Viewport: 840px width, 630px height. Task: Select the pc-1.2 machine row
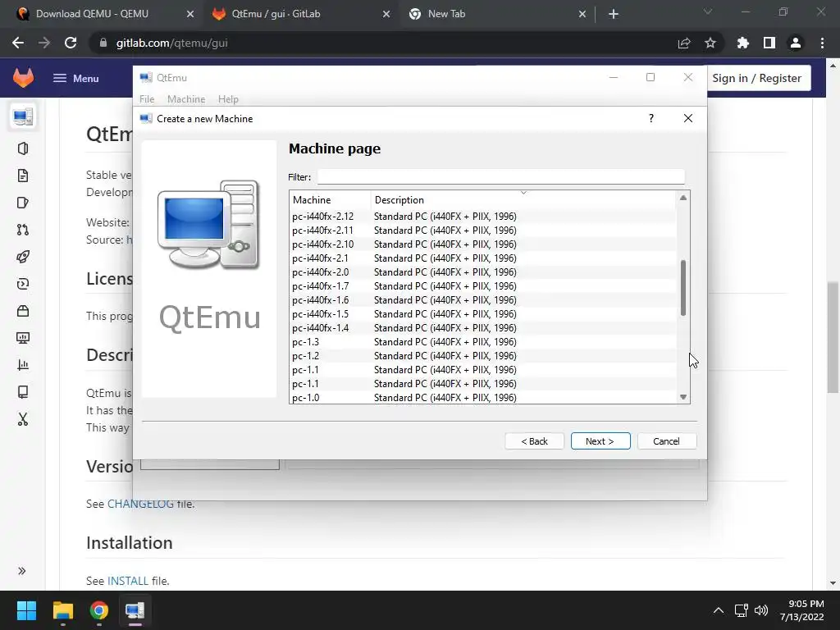(x=482, y=356)
